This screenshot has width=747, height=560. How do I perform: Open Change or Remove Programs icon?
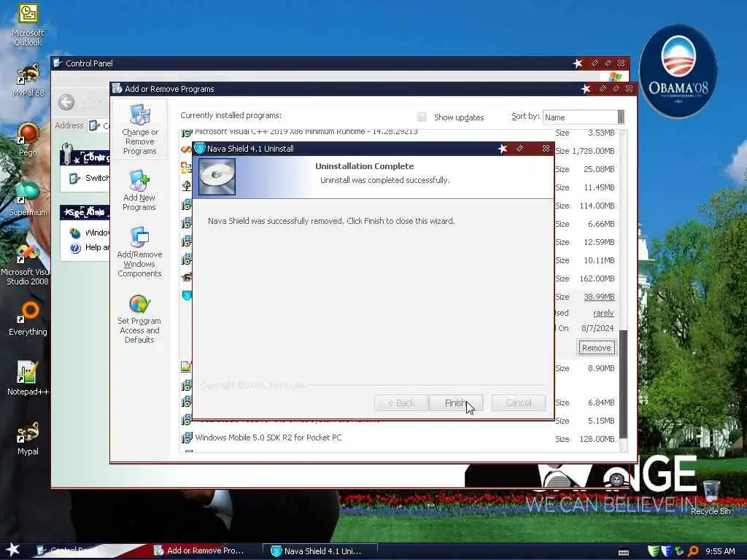coord(139,130)
